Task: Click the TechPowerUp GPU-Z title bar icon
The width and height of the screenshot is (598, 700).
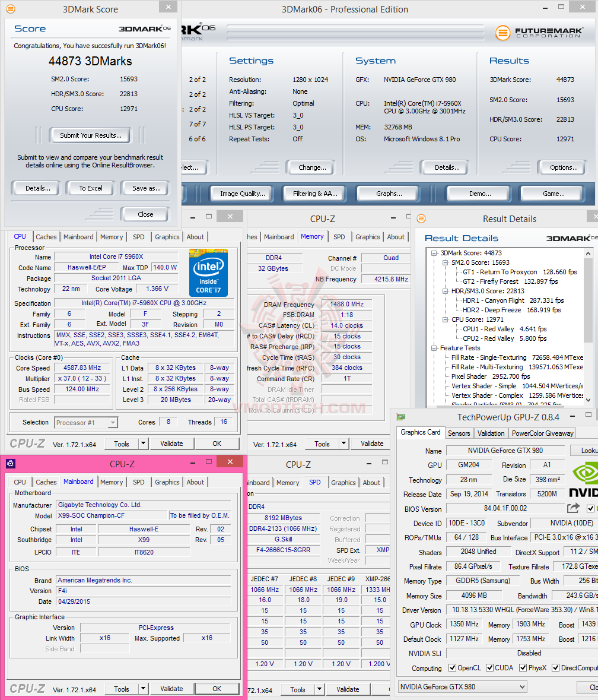Action: (x=401, y=417)
